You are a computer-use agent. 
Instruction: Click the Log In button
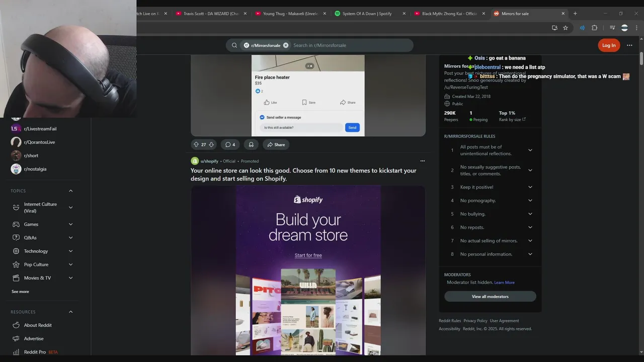coord(609,45)
